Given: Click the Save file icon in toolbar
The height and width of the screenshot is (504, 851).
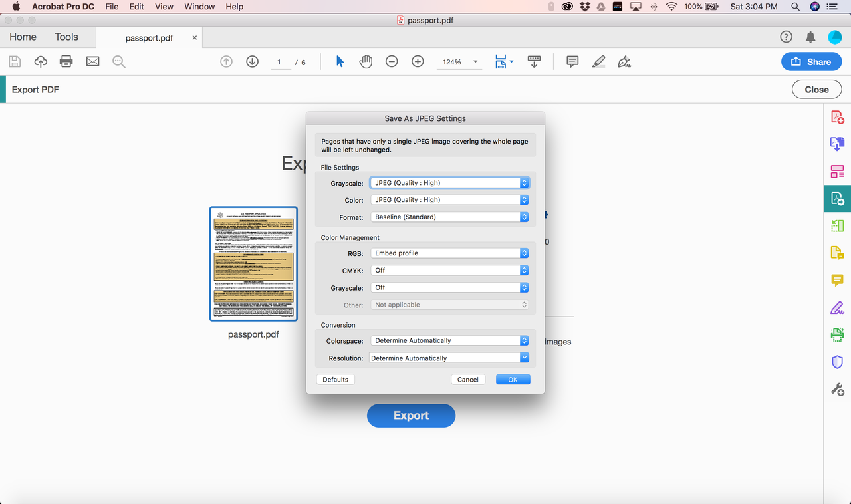Looking at the screenshot, I should click(x=15, y=62).
